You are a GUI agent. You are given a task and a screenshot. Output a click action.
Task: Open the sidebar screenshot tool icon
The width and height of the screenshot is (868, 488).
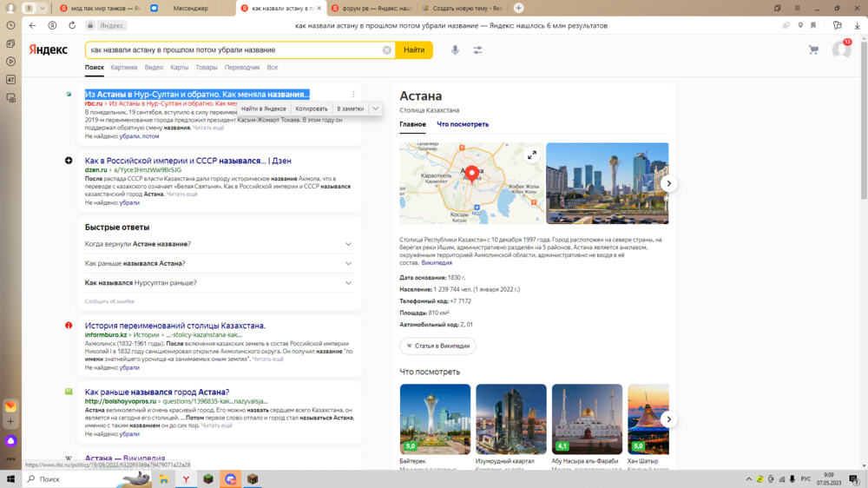point(10,98)
